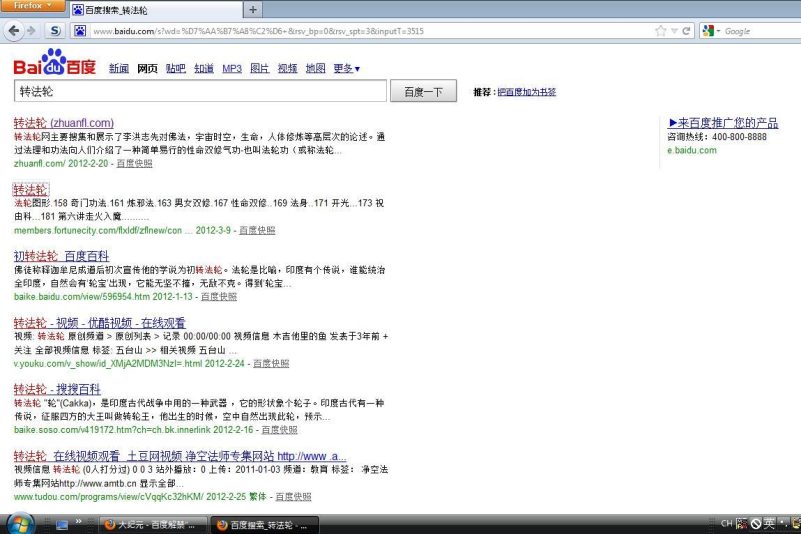Switch to 地图 search category
801x534 pixels.
315,68
